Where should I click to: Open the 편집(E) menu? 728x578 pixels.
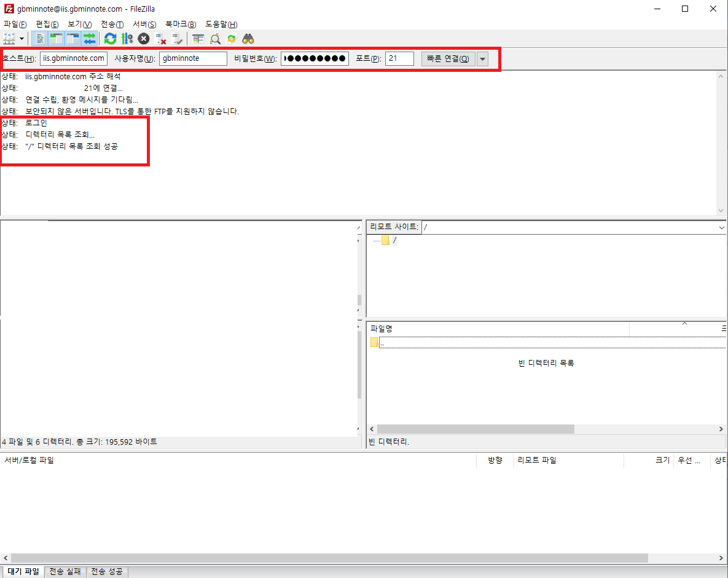(47, 24)
